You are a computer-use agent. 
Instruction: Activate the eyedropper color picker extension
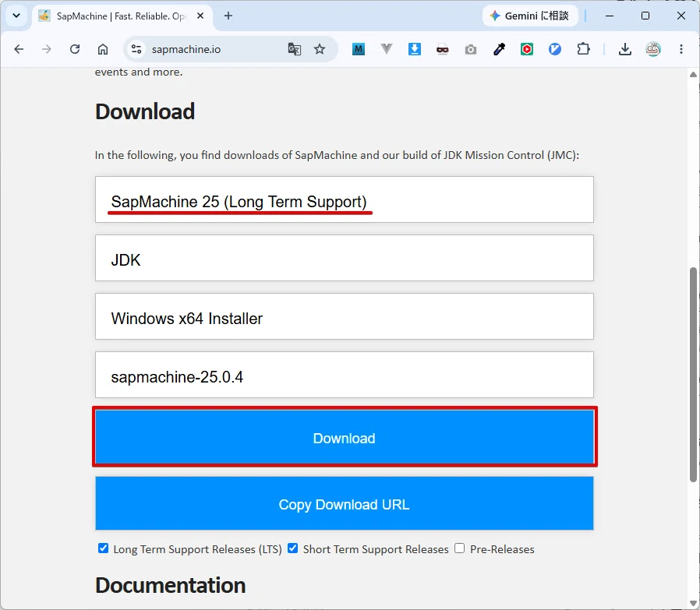click(x=499, y=49)
